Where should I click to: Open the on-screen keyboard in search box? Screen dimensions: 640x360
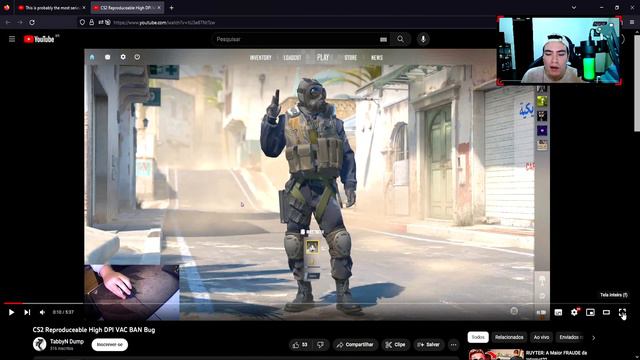(383, 40)
